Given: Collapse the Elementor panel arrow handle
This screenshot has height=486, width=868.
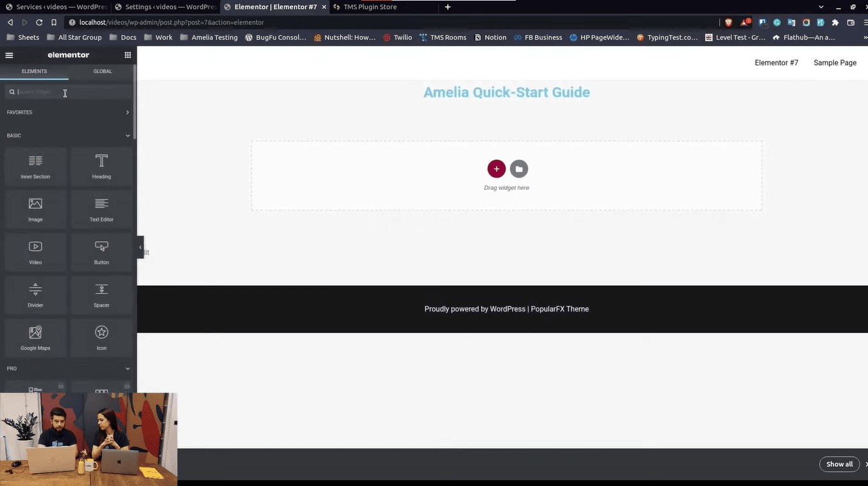Looking at the screenshot, I should [x=140, y=247].
